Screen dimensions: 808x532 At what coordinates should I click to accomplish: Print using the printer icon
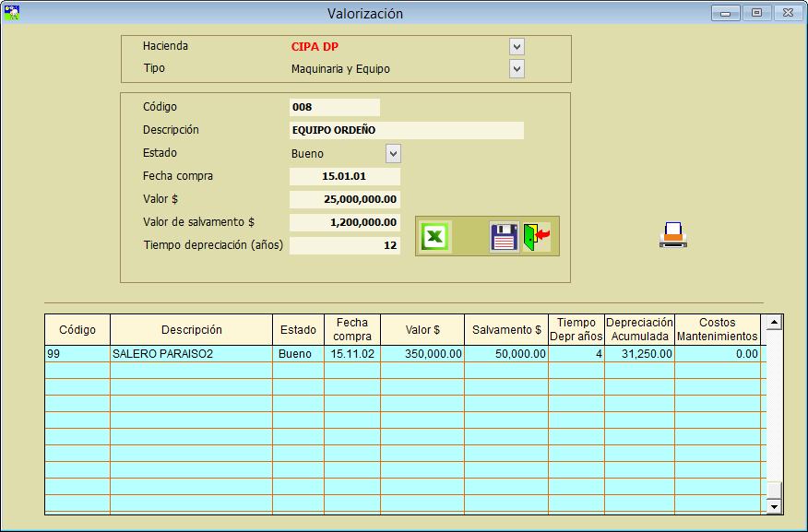pos(673,235)
